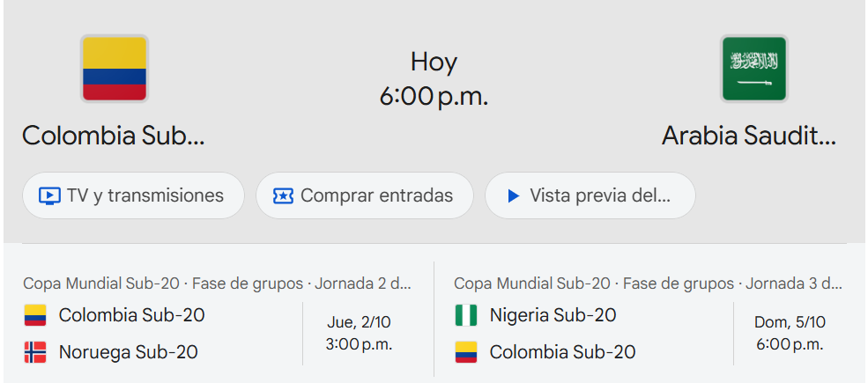Click the Hoy 6:00 p.m. match time
The width and height of the screenshot is (868, 383).
(x=434, y=79)
